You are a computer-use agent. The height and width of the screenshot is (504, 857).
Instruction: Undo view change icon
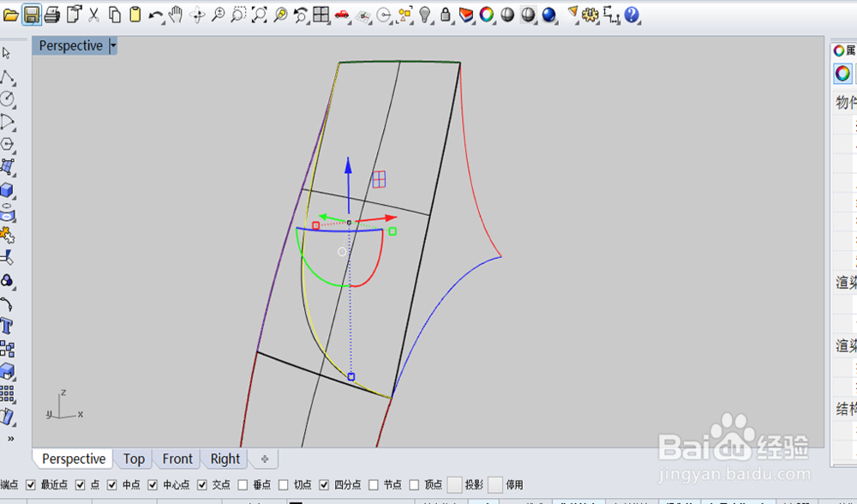tap(301, 15)
